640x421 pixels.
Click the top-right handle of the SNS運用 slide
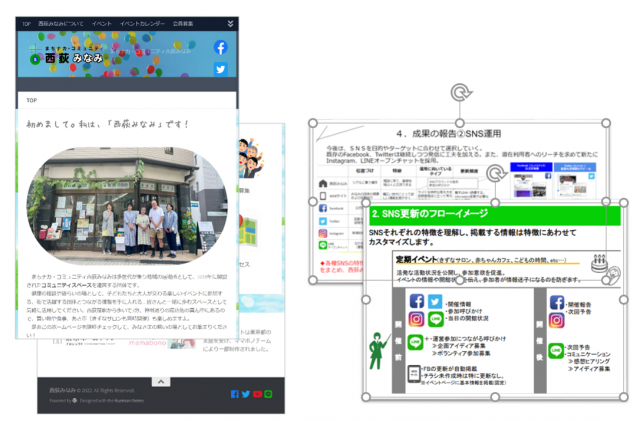coord(606,123)
